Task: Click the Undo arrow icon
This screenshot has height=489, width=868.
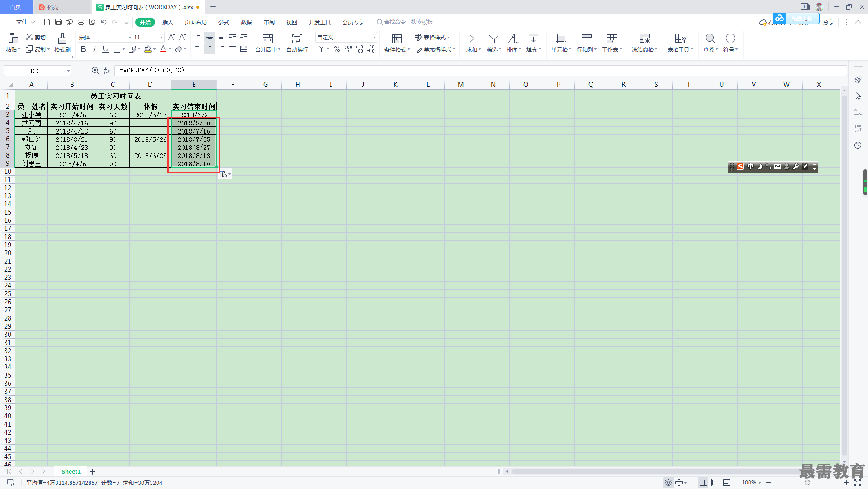Action: click(x=104, y=22)
